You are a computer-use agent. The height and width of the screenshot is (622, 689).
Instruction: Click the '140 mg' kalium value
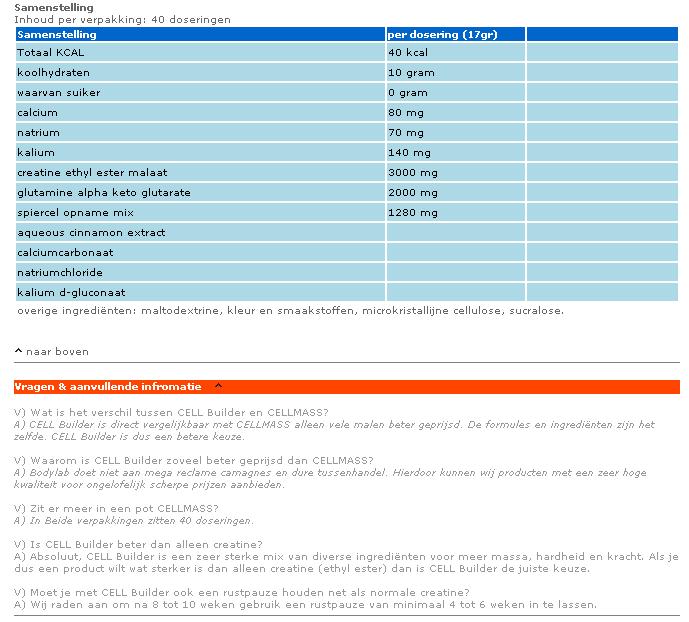coord(410,152)
